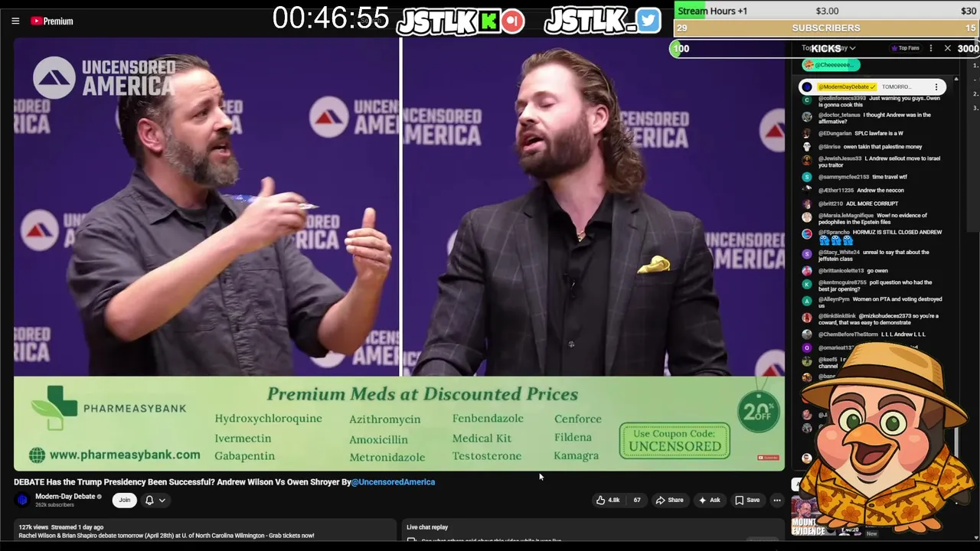Like the video with 4.8k likes
Viewport: 980px width, 551px height.
609,500
